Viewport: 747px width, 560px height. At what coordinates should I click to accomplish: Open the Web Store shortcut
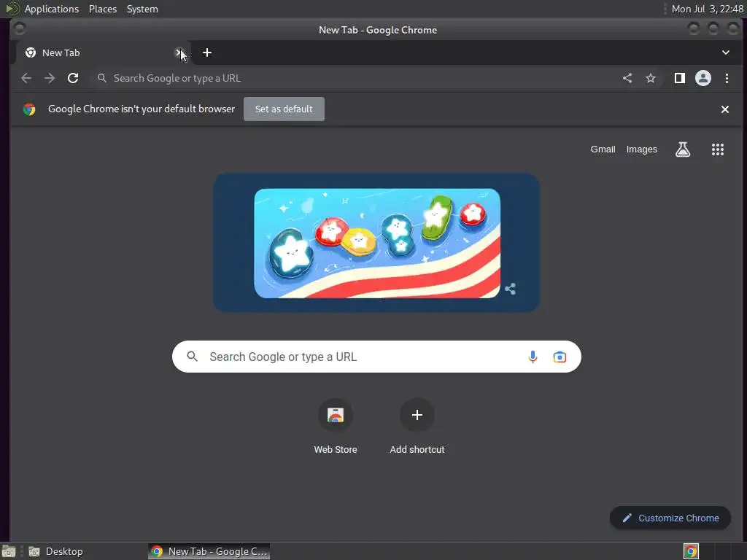[x=336, y=426]
